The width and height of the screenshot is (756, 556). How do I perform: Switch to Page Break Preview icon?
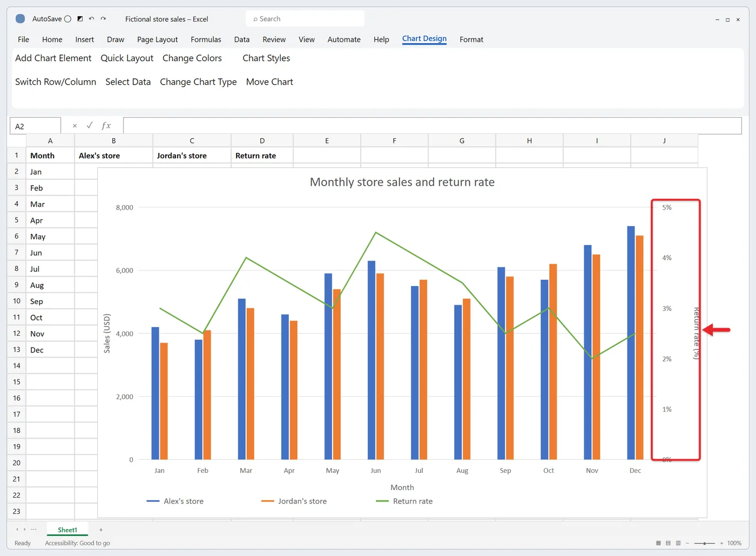[x=678, y=543]
